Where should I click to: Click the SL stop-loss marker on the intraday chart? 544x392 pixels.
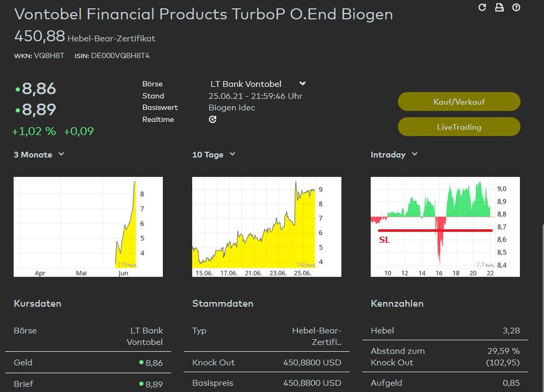tap(385, 240)
